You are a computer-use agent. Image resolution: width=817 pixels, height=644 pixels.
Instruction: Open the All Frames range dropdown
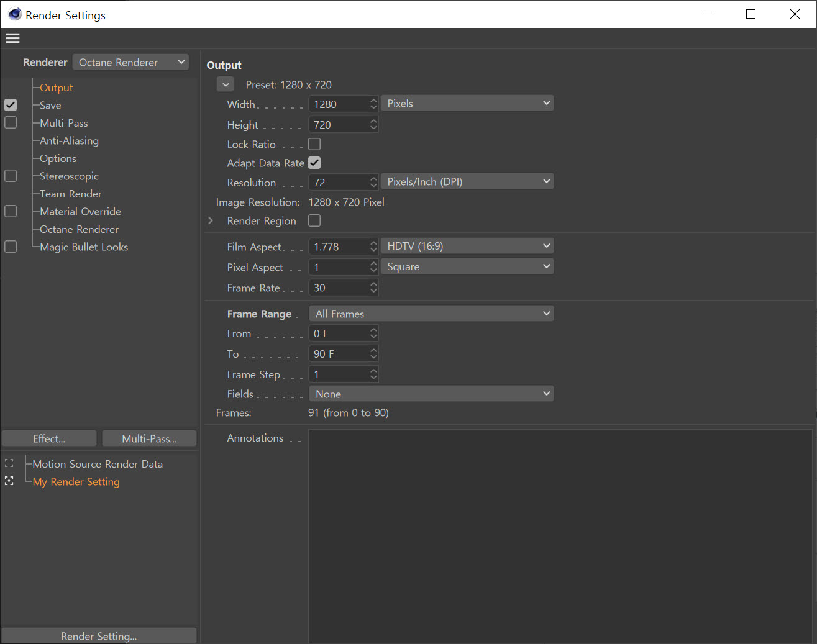pos(431,314)
